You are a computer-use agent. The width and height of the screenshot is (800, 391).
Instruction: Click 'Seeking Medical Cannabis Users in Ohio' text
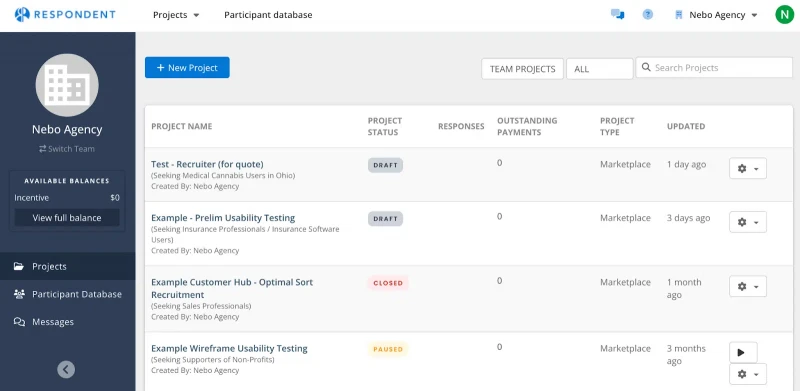(223, 176)
